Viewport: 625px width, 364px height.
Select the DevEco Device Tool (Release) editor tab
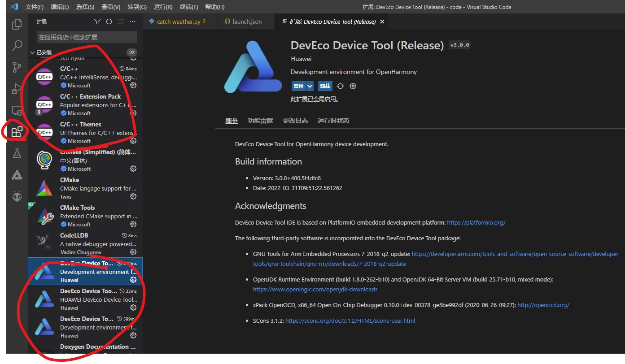(x=332, y=22)
